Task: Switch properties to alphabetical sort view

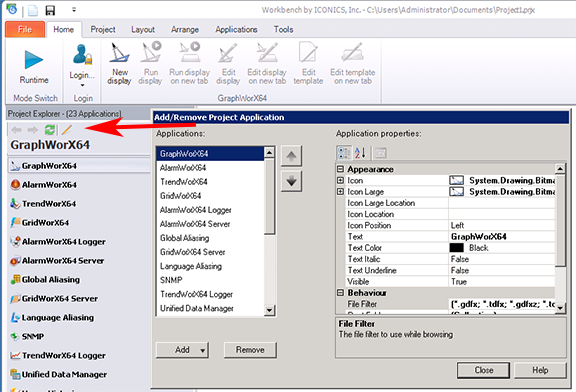Action: coord(360,153)
